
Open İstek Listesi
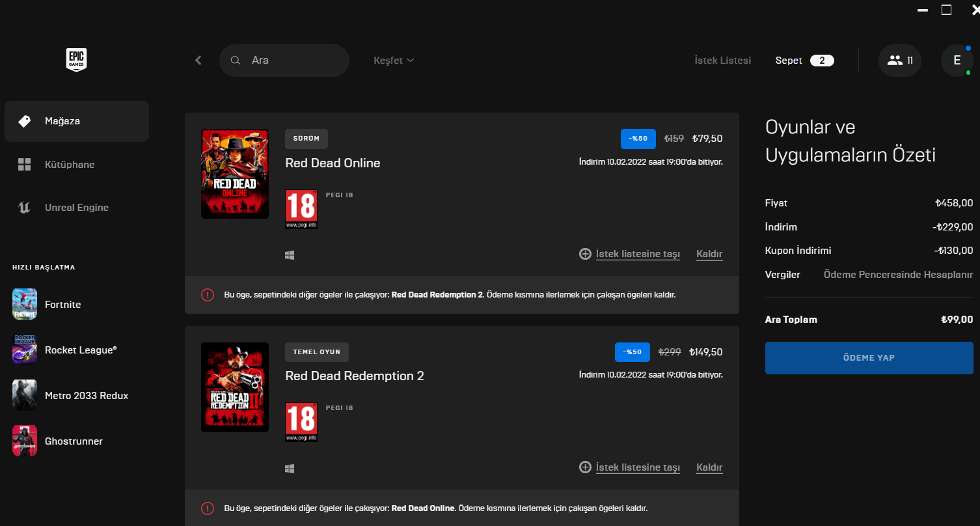723,61
